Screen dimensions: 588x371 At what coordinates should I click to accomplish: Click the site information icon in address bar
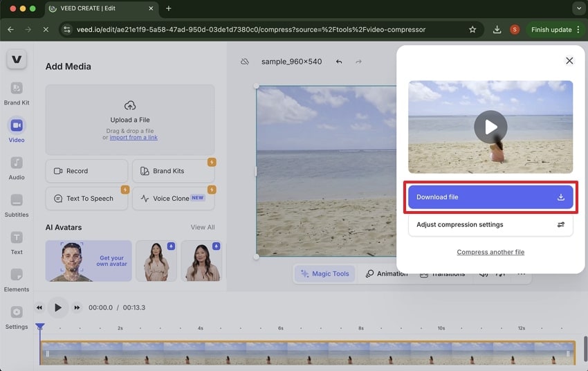[67, 29]
